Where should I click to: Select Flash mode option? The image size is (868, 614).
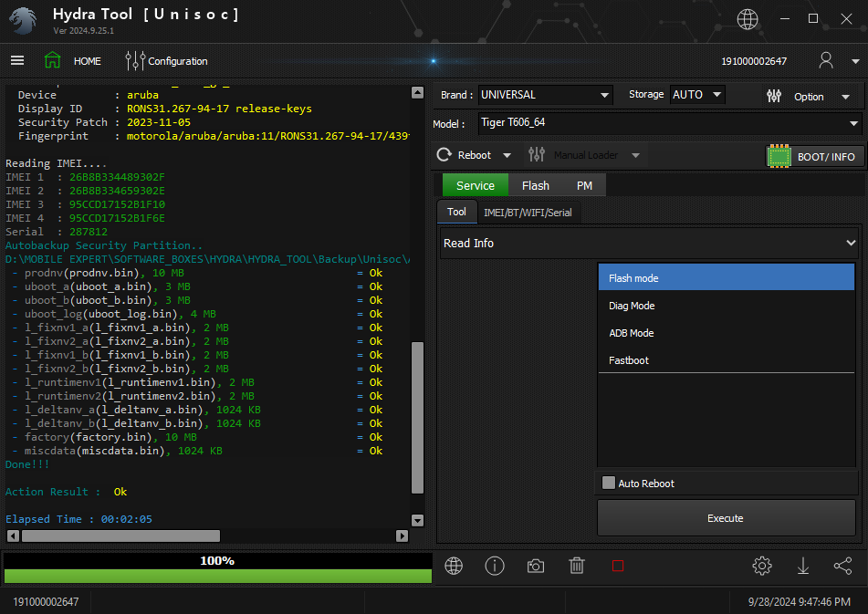[x=727, y=277]
